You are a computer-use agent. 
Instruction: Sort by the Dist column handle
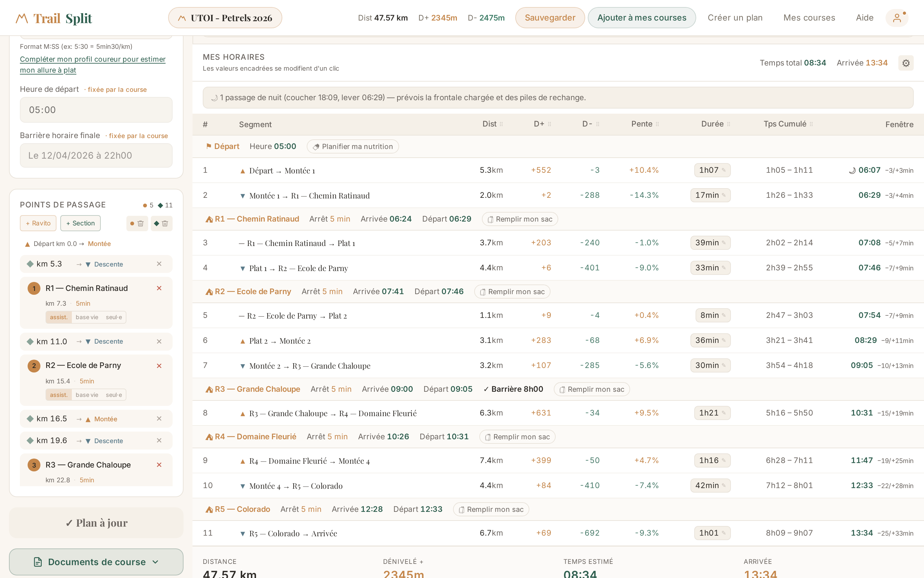(x=501, y=124)
